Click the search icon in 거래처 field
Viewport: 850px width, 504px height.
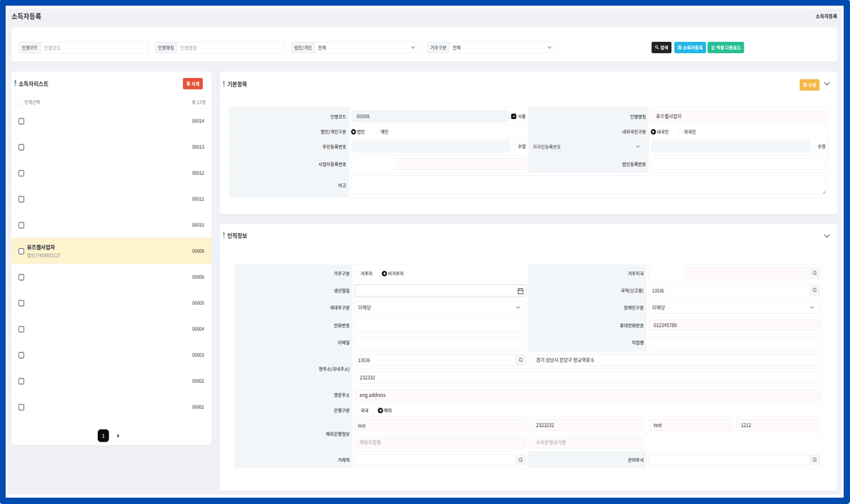click(521, 460)
